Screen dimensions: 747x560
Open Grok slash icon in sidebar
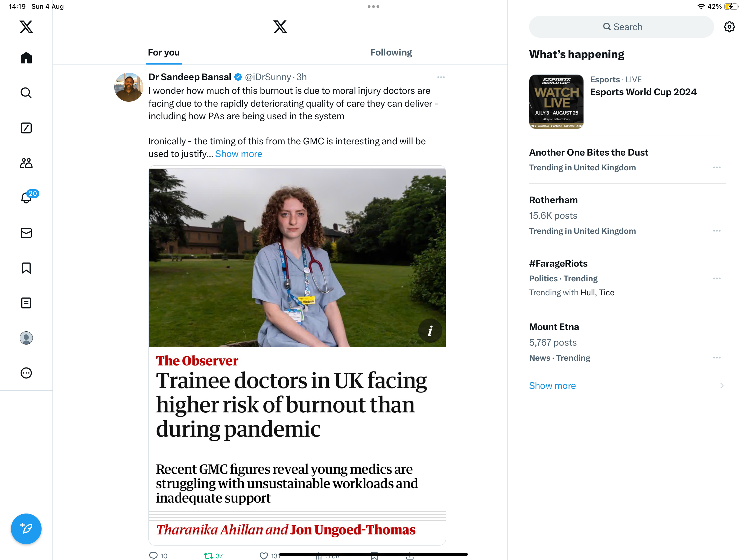[x=26, y=128]
